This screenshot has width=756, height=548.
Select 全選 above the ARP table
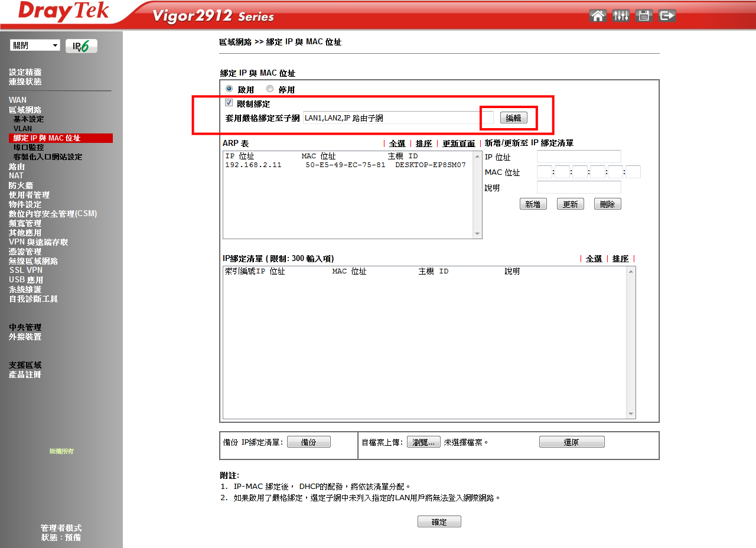coord(396,142)
